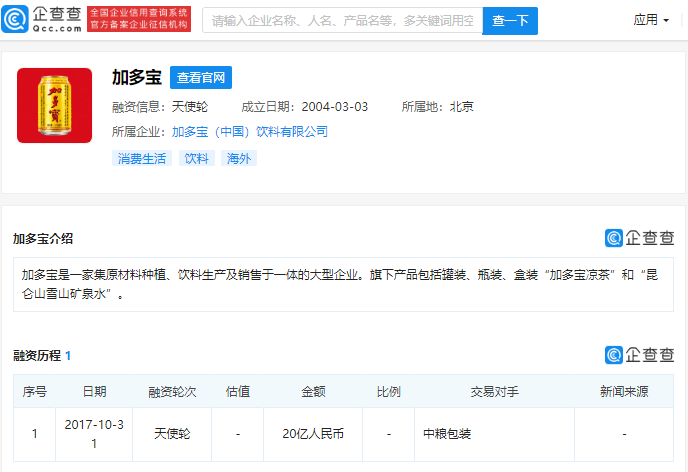Image resolution: width=688 pixels, height=472 pixels.
Task: Click the 加多宝 title heading
Action: click(137, 77)
